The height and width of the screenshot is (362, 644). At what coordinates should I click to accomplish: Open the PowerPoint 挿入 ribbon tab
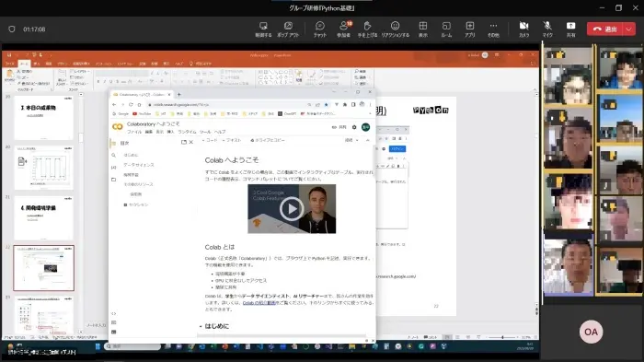(37, 64)
